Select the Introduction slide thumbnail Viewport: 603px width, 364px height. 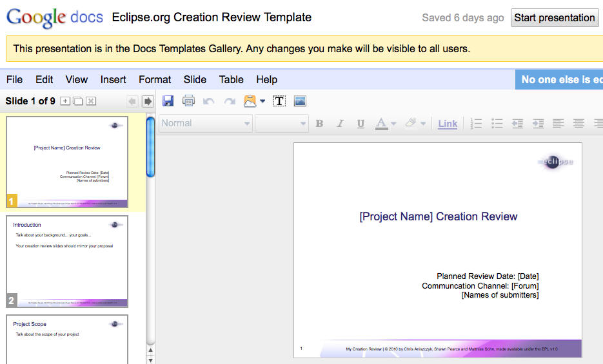tap(67, 262)
